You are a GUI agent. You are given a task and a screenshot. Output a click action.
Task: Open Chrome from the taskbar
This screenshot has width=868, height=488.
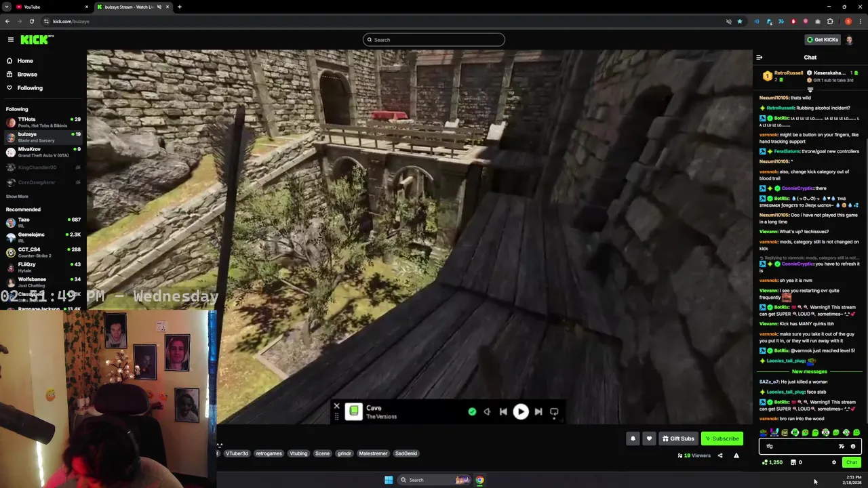point(479,480)
